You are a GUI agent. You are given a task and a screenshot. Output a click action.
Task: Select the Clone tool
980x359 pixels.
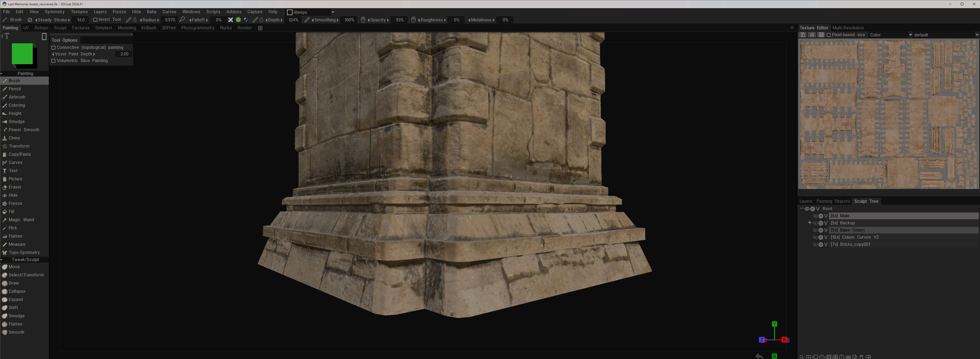pyautogui.click(x=14, y=138)
